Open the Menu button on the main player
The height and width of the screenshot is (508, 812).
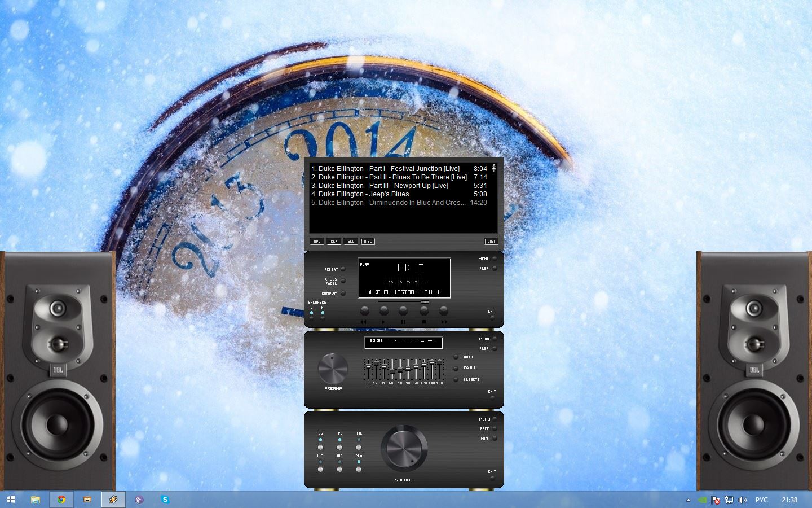495,259
